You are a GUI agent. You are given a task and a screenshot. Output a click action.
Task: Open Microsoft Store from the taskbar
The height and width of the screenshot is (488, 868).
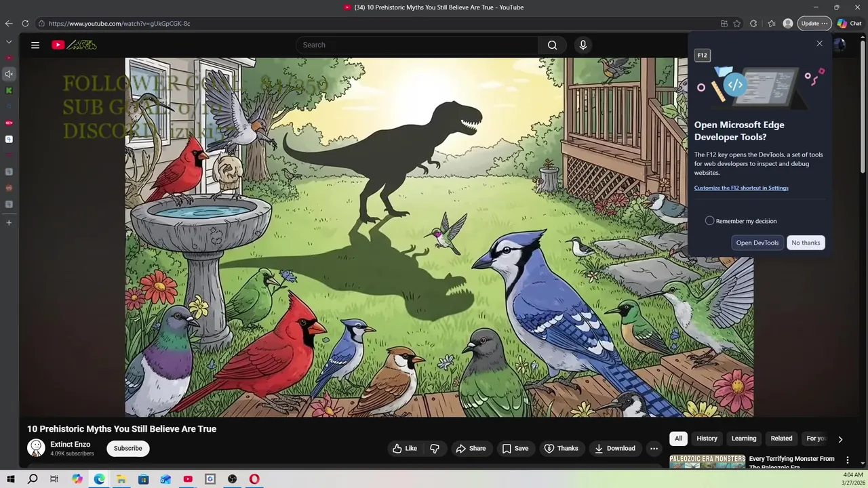144,479
